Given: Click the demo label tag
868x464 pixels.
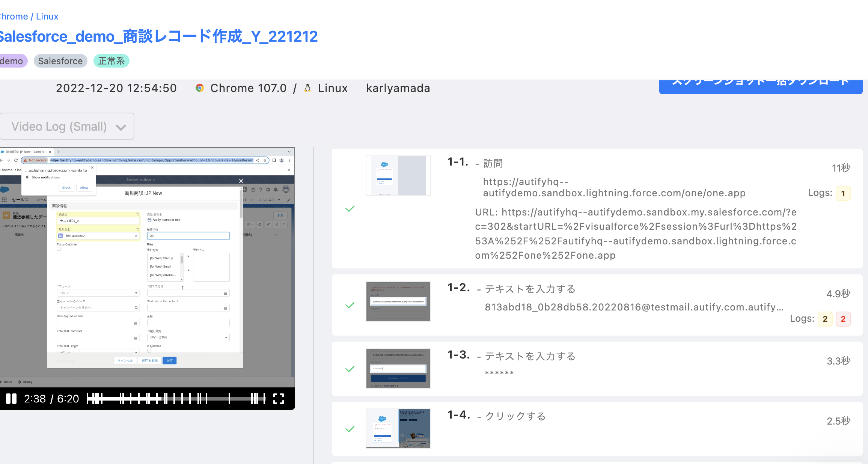Looking at the screenshot, I should tap(12, 61).
